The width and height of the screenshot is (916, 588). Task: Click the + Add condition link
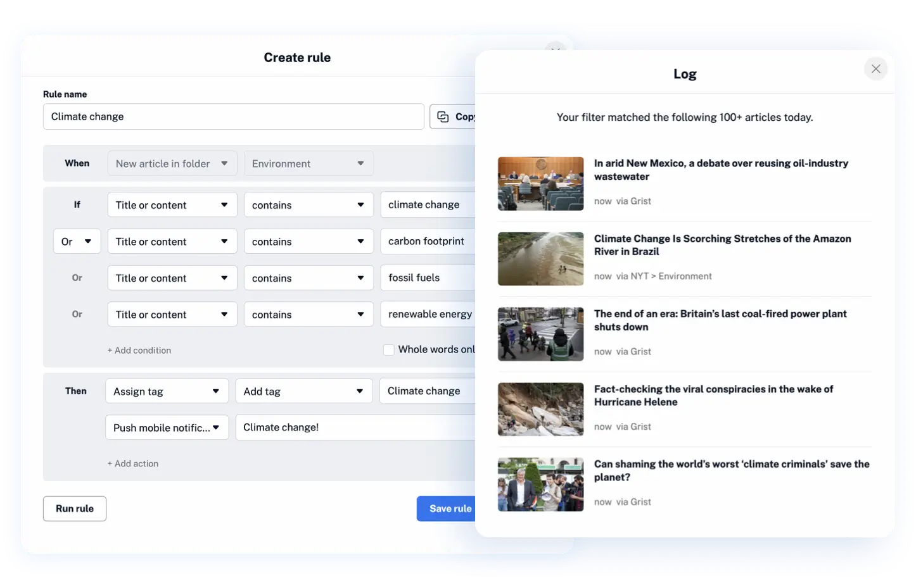139,351
